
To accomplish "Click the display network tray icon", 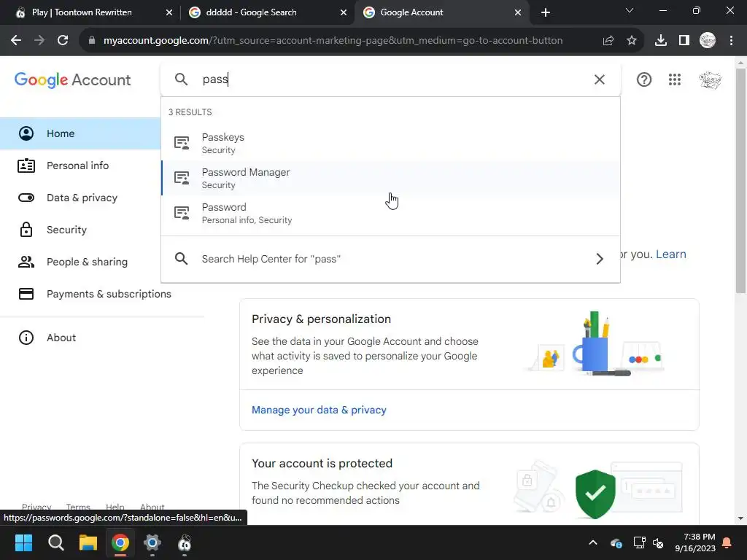I will (639, 542).
